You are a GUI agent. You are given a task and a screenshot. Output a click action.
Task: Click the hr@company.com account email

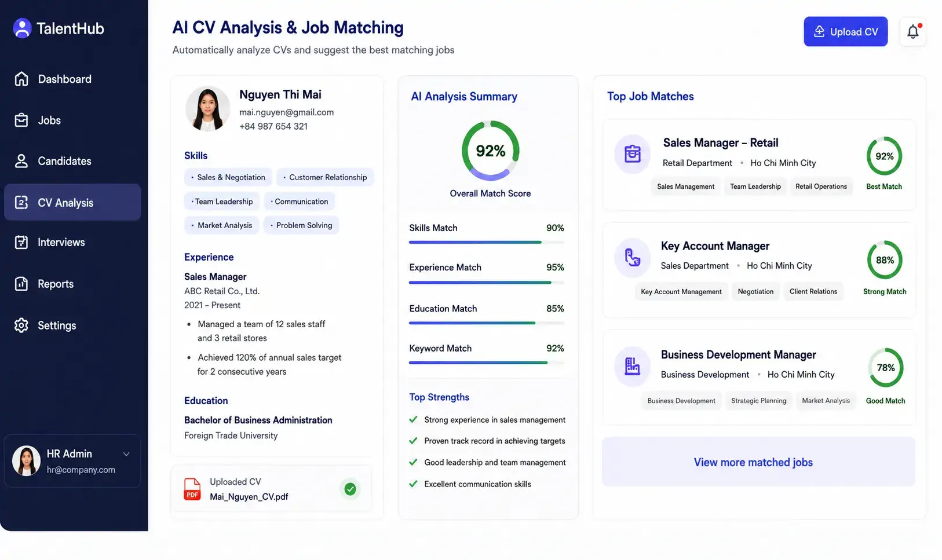pyautogui.click(x=81, y=470)
